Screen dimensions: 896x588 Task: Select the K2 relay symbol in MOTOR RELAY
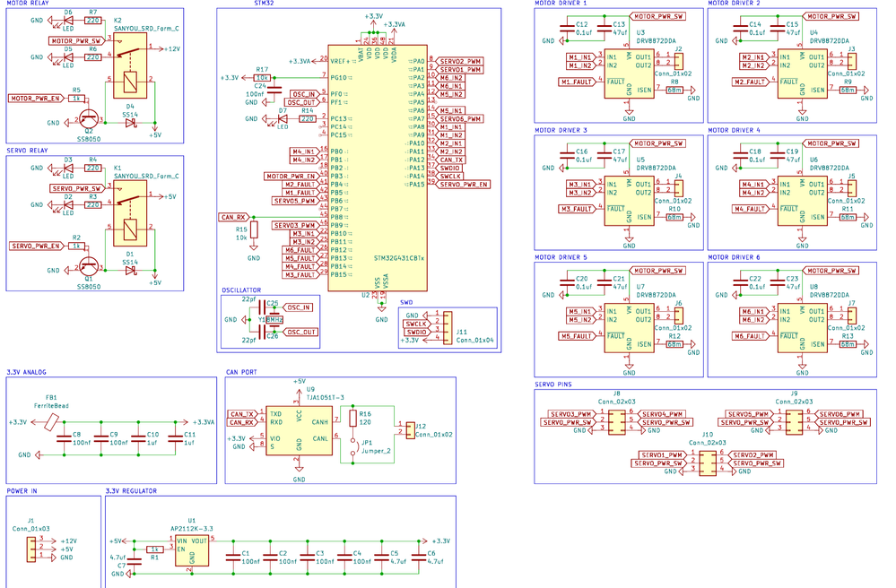point(130,65)
